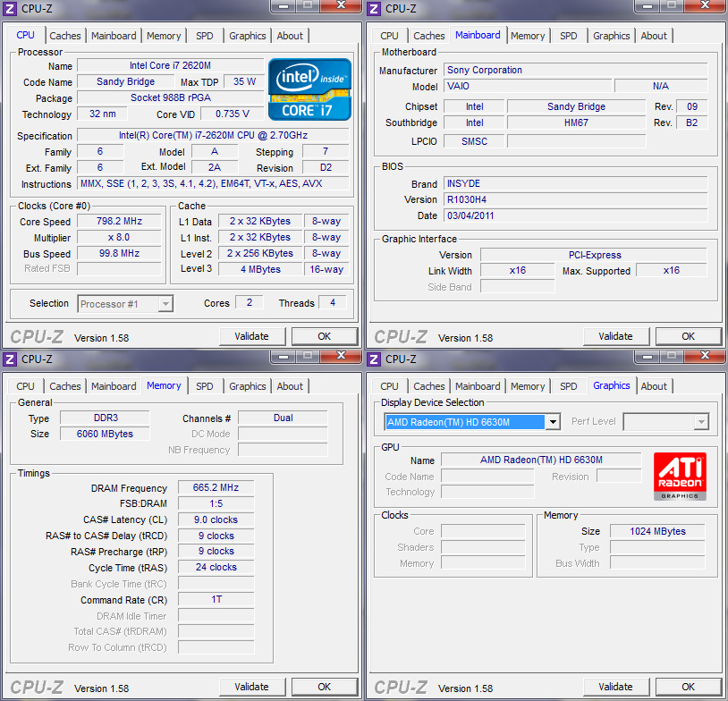Click the Southbridge model HM67
This screenshot has height=701, width=728.
pyautogui.click(x=576, y=122)
